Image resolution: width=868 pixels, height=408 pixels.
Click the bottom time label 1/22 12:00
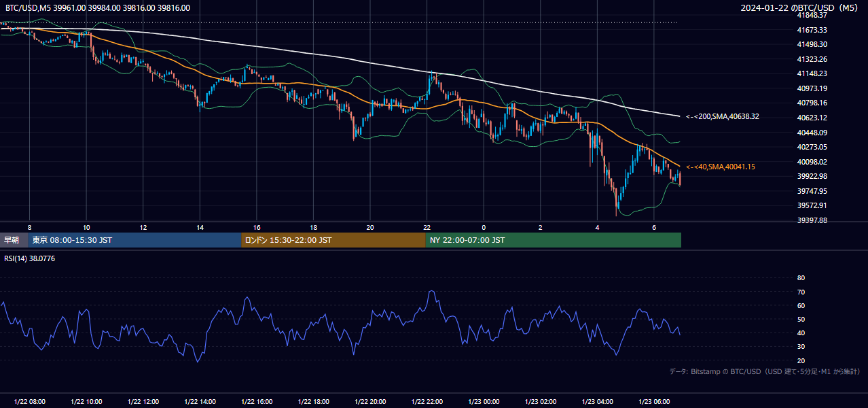tap(143, 402)
